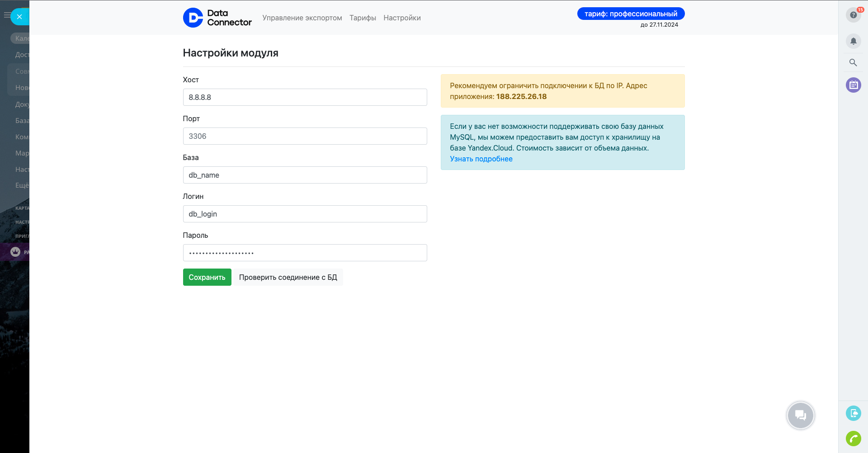The image size is (868, 453).
Task: Open the purple calendar icon
Action: point(853,85)
